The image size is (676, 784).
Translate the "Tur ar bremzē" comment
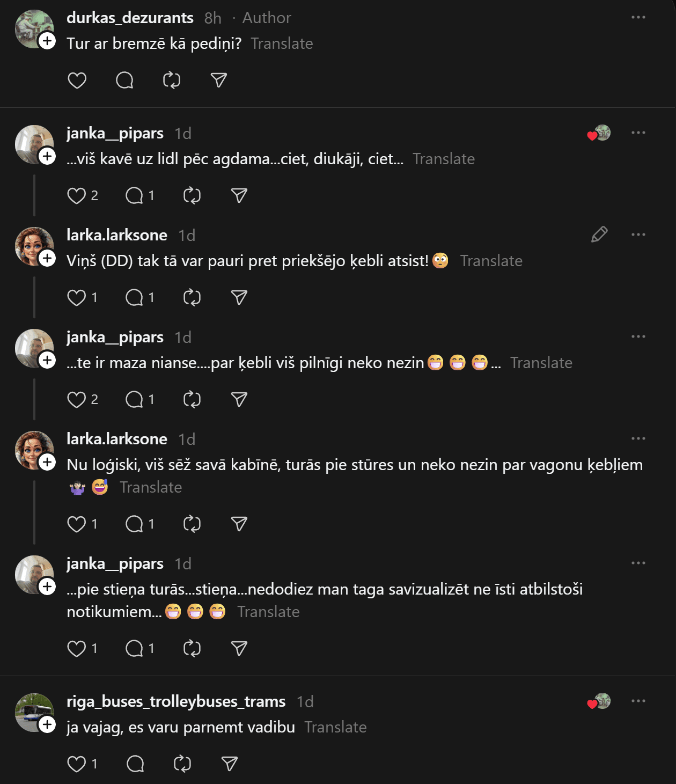point(282,43)
